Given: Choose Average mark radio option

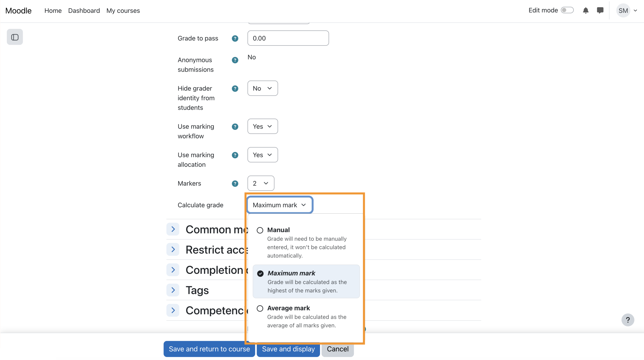Looking at the screenshot, I should pyautogui.click(x=260, y=308).
